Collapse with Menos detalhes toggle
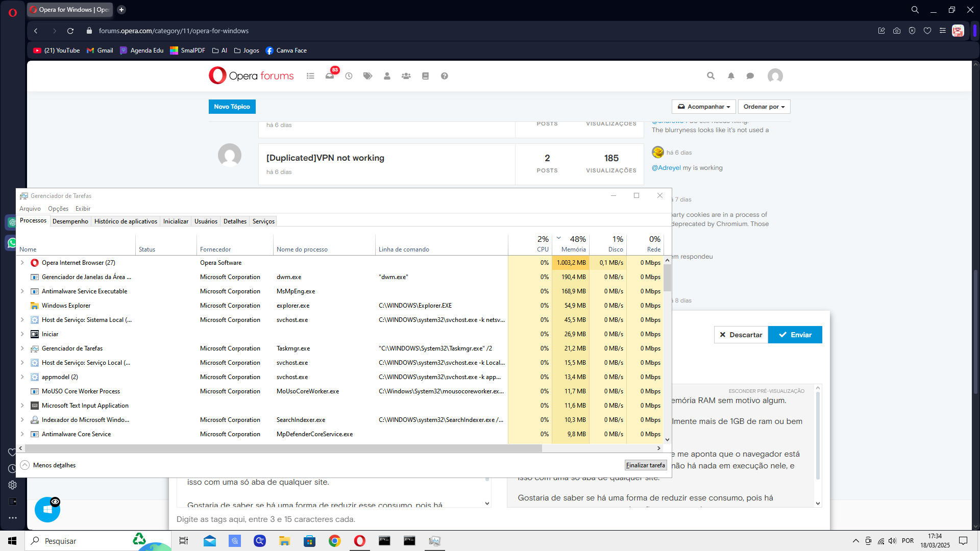 point(48,465)
